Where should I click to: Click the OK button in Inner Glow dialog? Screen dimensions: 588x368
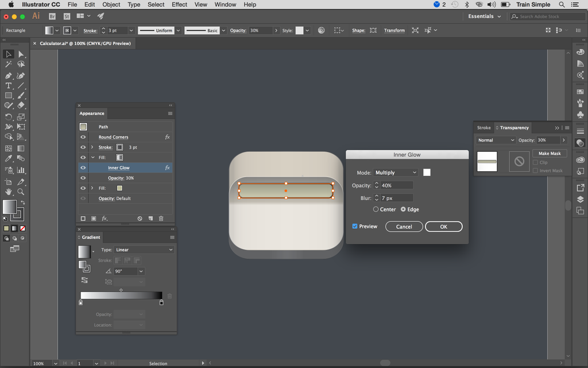pyautogui.click(x=443, y=226)
